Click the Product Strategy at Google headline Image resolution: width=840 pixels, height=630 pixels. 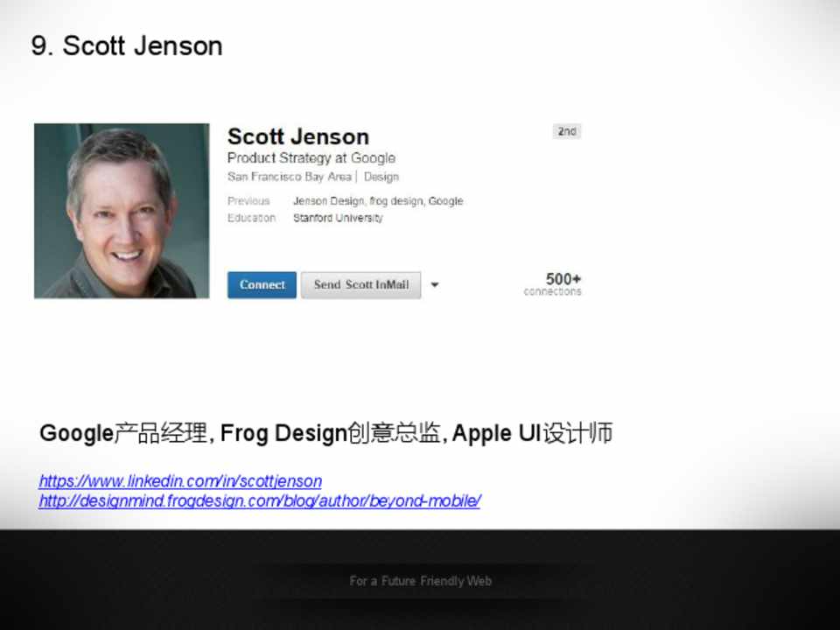tap(311, 158)
